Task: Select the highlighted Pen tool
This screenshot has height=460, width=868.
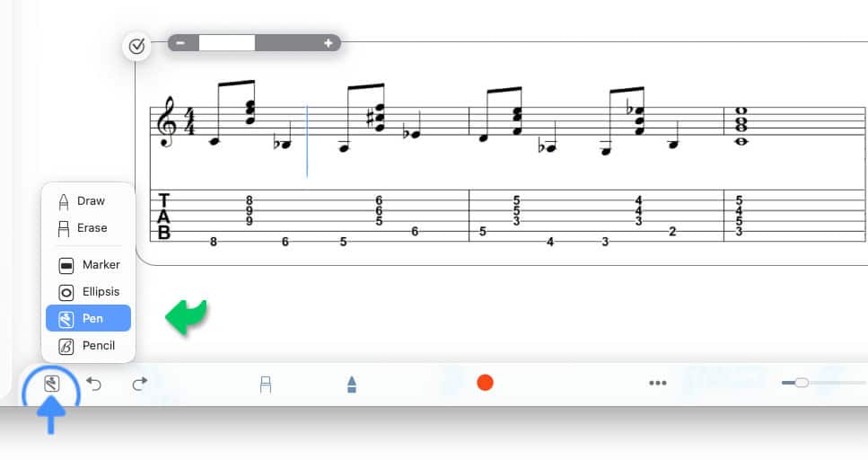Action: click(89, 318)
